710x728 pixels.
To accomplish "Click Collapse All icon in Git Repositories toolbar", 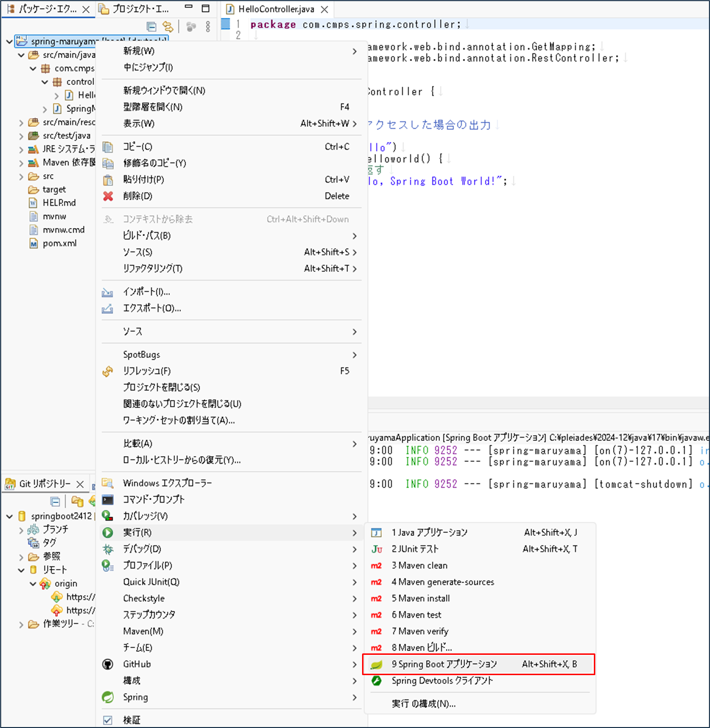I will (55, 501).
